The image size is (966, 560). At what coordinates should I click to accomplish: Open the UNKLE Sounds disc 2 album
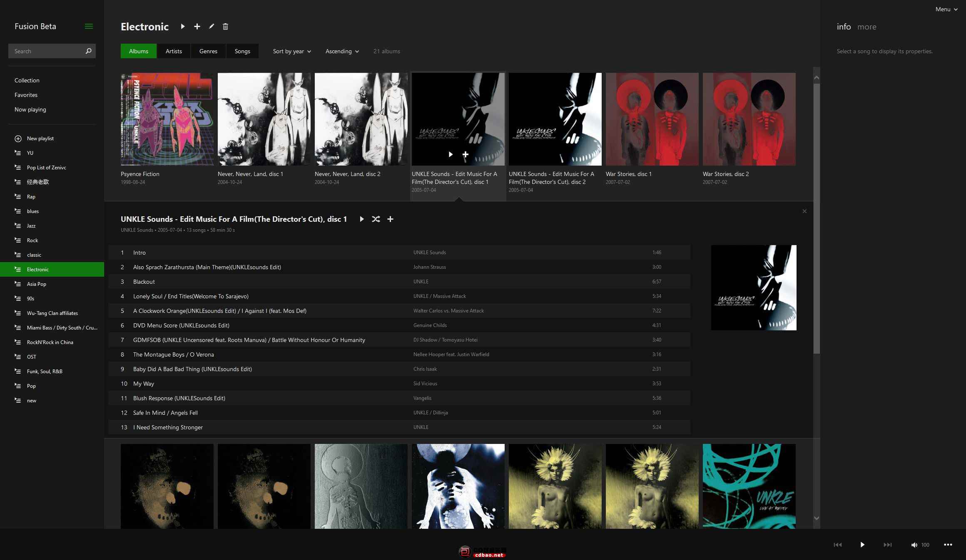(x=555, y=119)
